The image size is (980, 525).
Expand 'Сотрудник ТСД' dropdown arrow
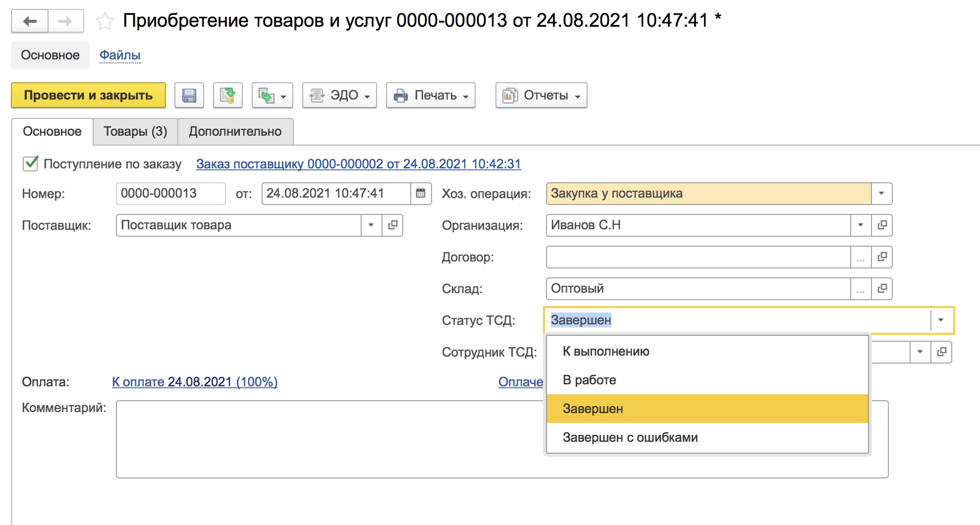click(920, 352)
